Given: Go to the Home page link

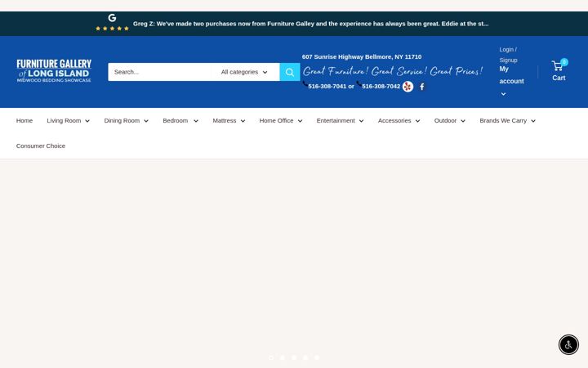Looking at the screenshot, I should pyautogui.click(x=24, y=120).
